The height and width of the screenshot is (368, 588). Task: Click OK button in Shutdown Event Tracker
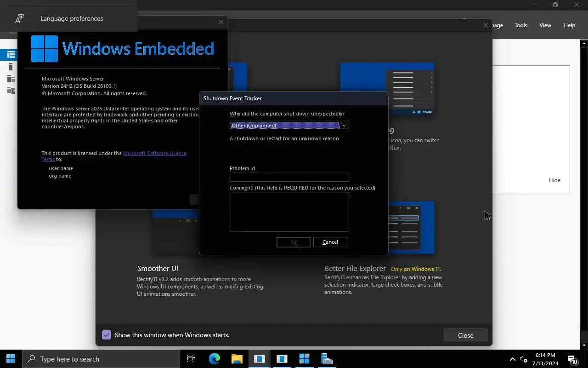tap(294, 242)
